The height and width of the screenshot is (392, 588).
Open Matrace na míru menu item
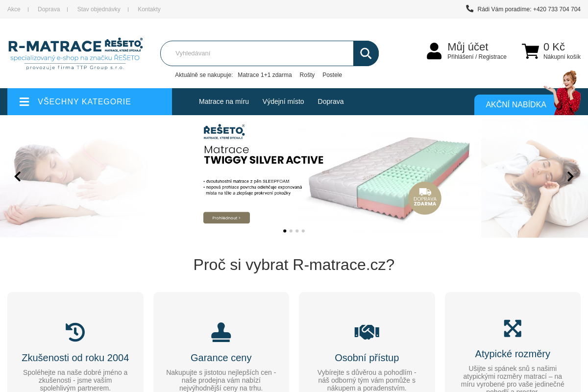point(224,101)
